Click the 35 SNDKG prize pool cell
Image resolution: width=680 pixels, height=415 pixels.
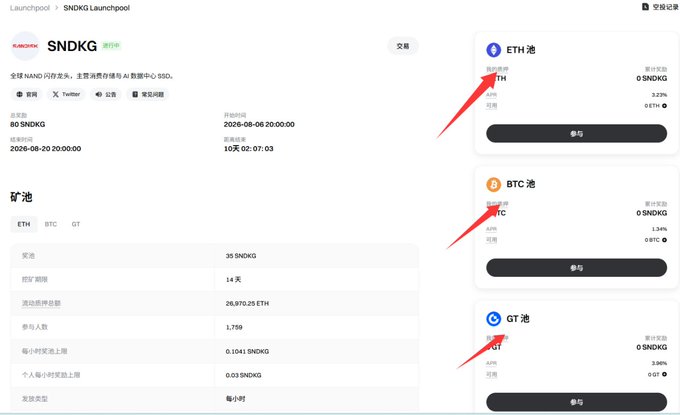click(241, 256)
